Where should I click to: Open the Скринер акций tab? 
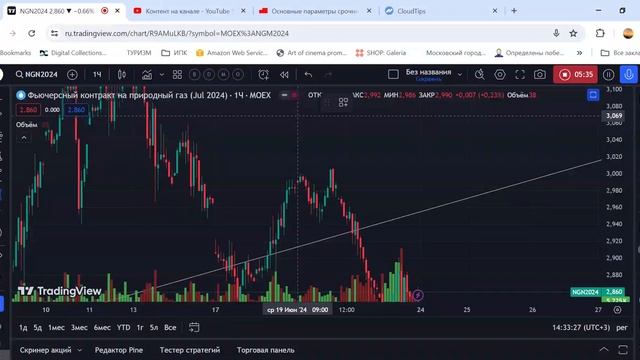click(x=45, y=350)
